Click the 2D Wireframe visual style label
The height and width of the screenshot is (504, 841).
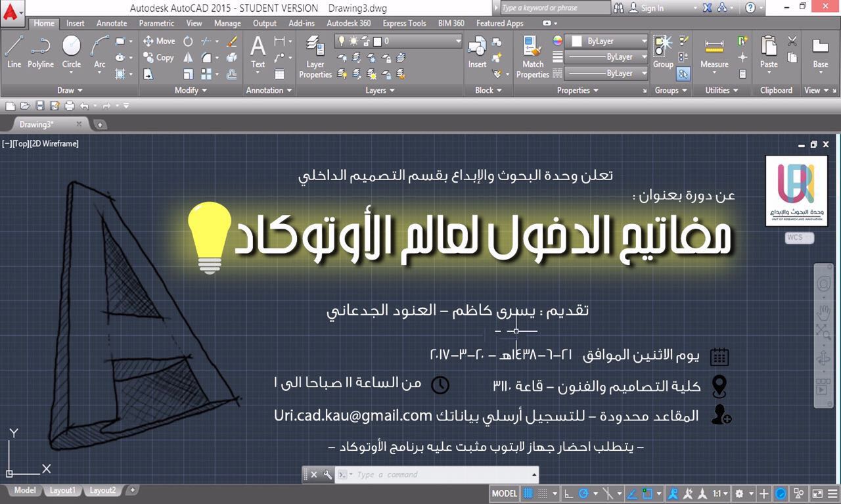54,143
